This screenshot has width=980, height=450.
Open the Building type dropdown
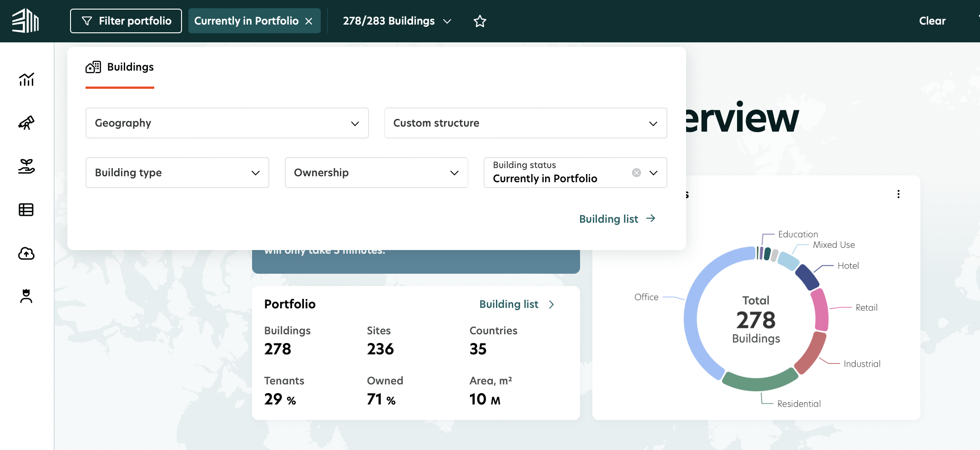[x=177, y=173]
